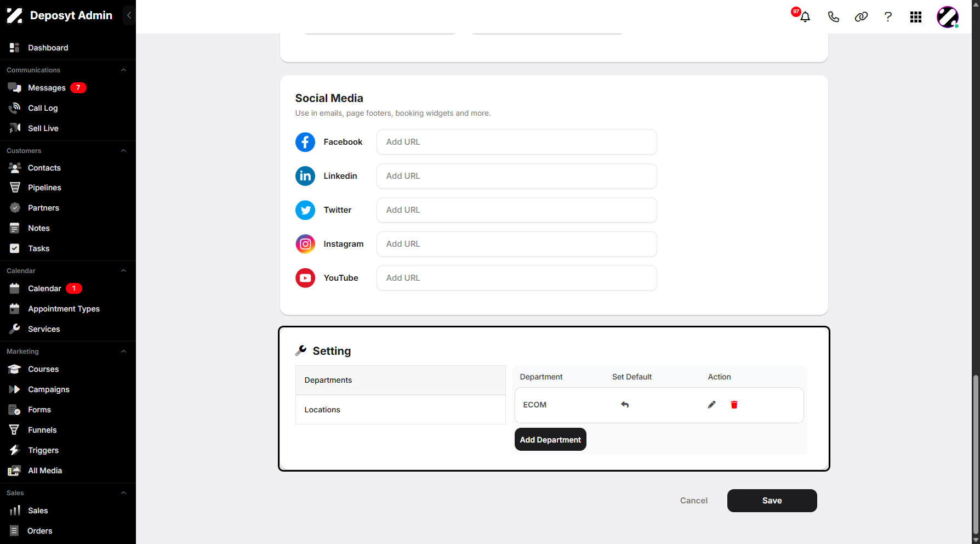Click the Linkedin logo icon
This screenshot has height=544, width=980.
pyautogui.click(x=305, y=176)
